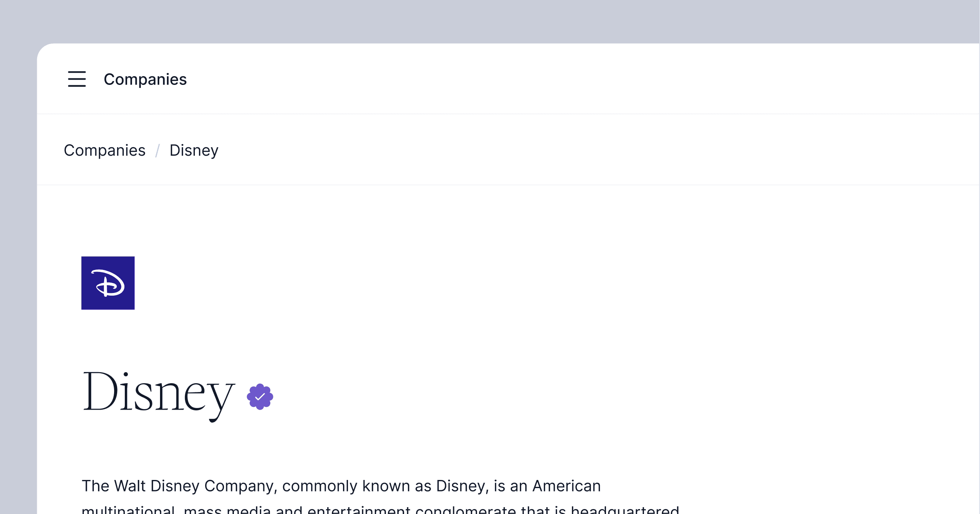Click the Disney logo image
The image size is (980, 514).
(x=108, y=283)
